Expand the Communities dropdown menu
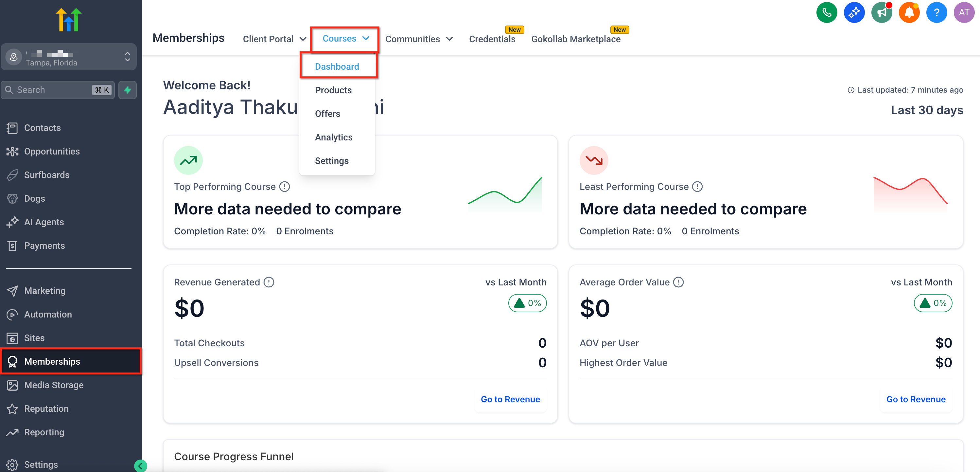 pyautogui.click(x=419, y=39)
